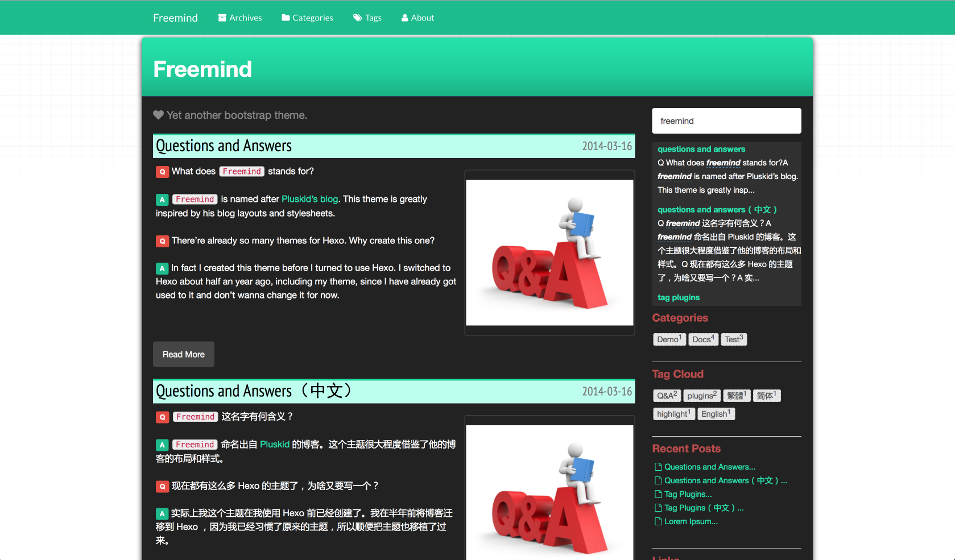The width and height of the screenshot is (955, 560).
Task: Click the search field containing 'freemind'
Action: 726,121
